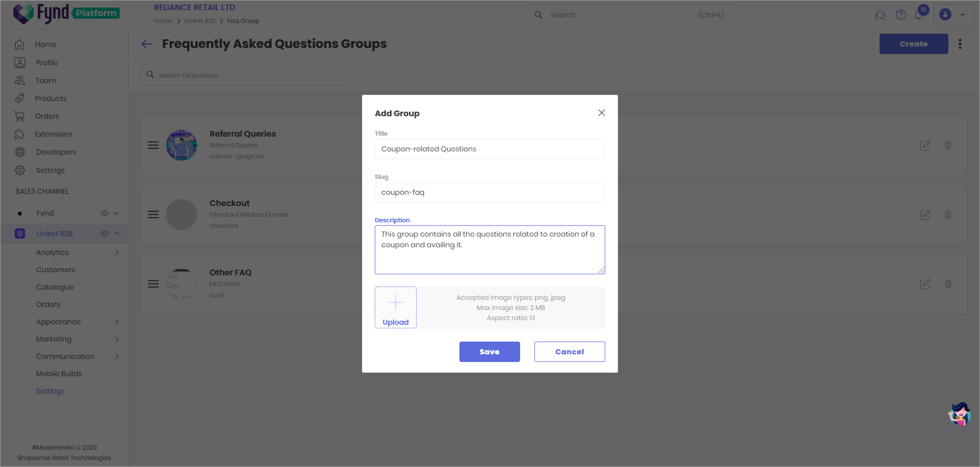Expand the Analytics submenu
This screenshot has width=980, height=467.
coord(117,252)
